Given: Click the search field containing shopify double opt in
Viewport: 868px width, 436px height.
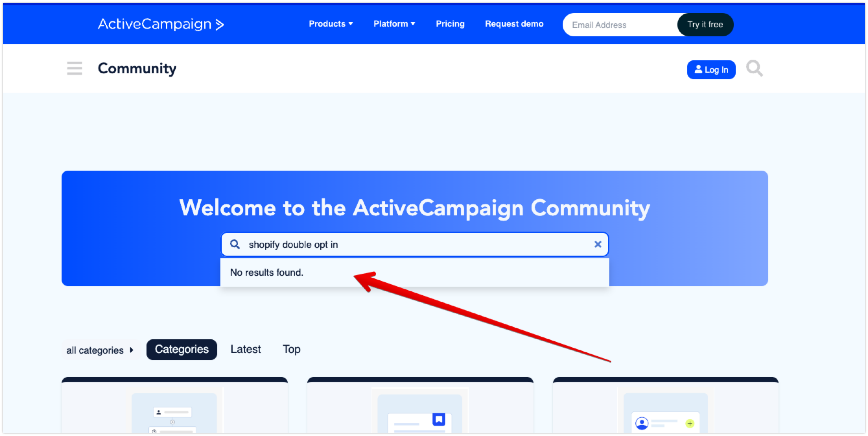Looking at the screenshot, I should [415, 245].
